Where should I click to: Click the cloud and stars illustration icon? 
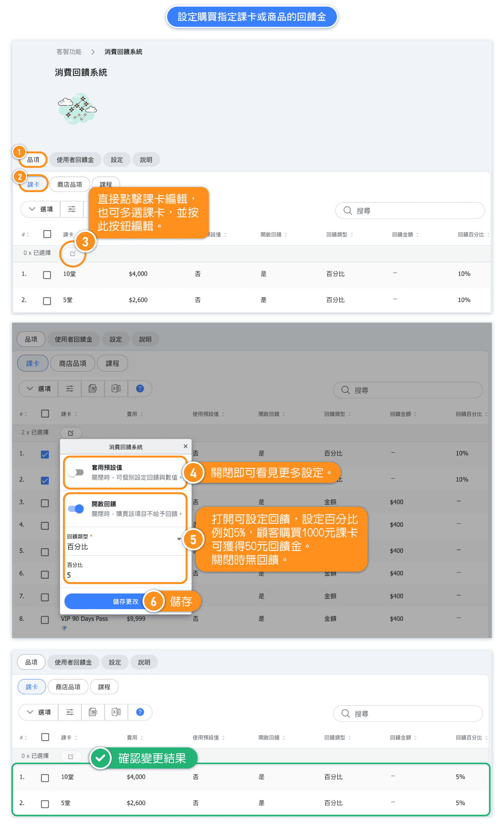tap(77, 109)
